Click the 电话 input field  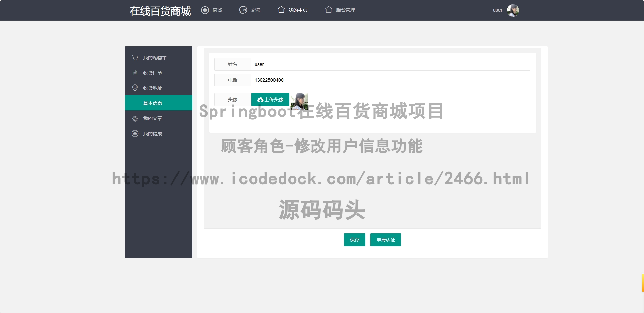[391, 80]
